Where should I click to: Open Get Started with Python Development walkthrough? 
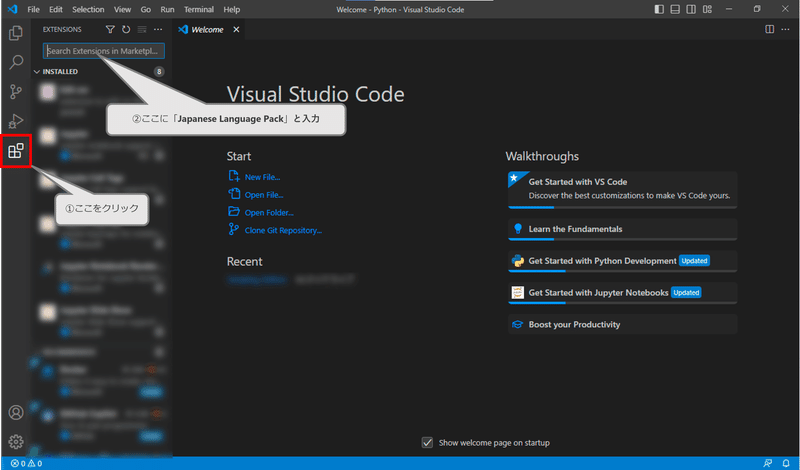click(622, 261)
